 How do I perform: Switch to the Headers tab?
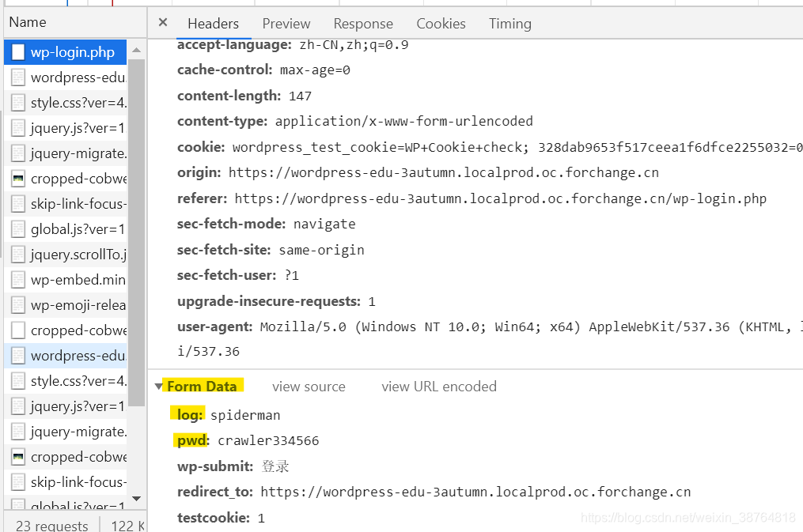pos(213,24)
